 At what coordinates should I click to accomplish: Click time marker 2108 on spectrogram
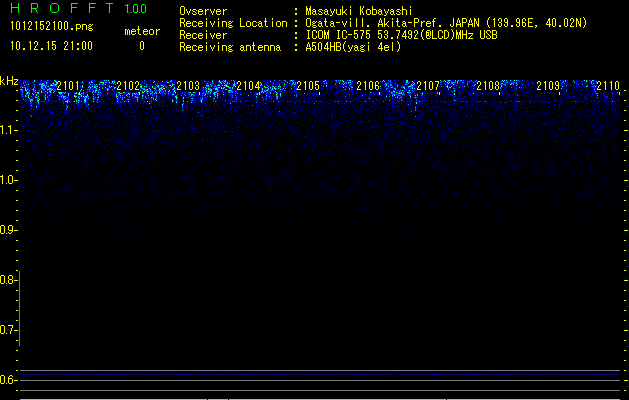pyautogui.click(x=488, y=86)
